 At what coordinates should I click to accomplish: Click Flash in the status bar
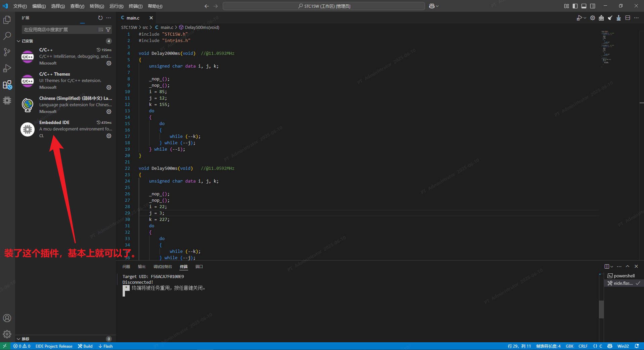pos(106,346)
